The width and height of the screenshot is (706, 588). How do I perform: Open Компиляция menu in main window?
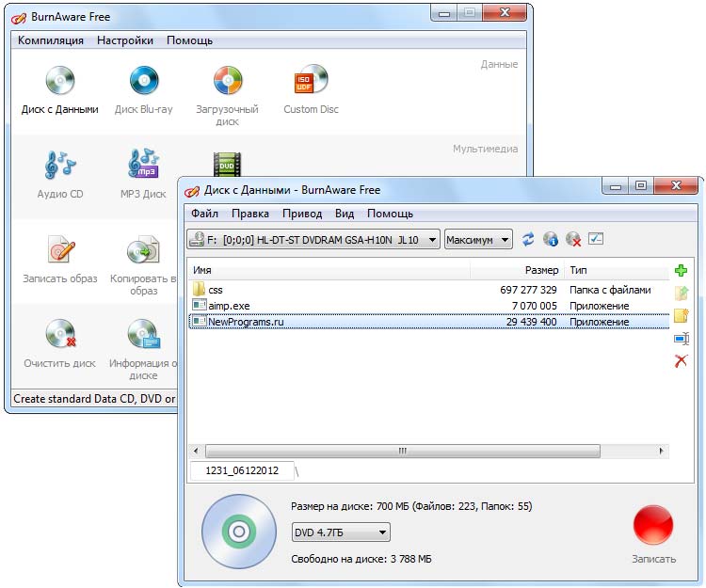[x=51, y=40]
